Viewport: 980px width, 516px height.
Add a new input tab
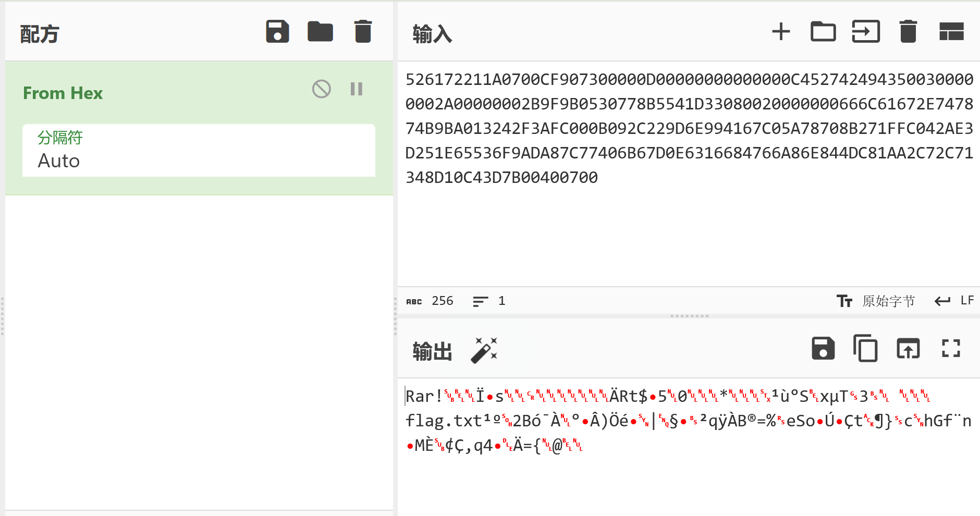point(781,32)
